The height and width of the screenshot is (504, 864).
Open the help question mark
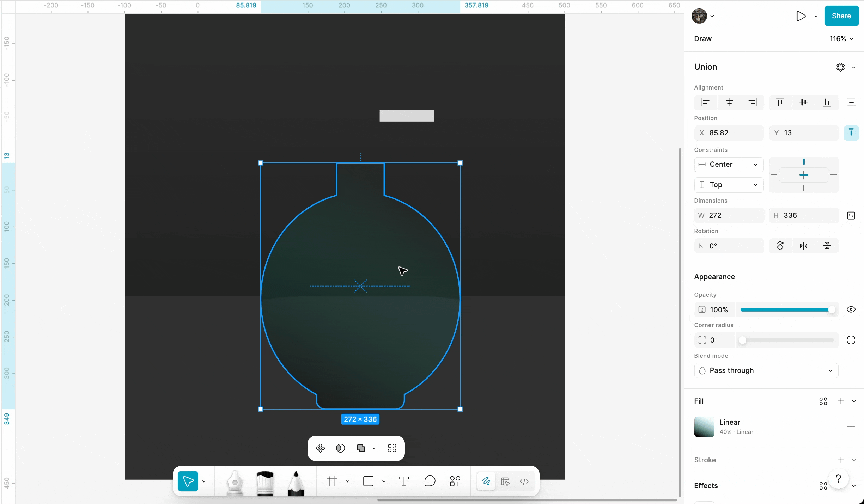[x=839, y=479]
